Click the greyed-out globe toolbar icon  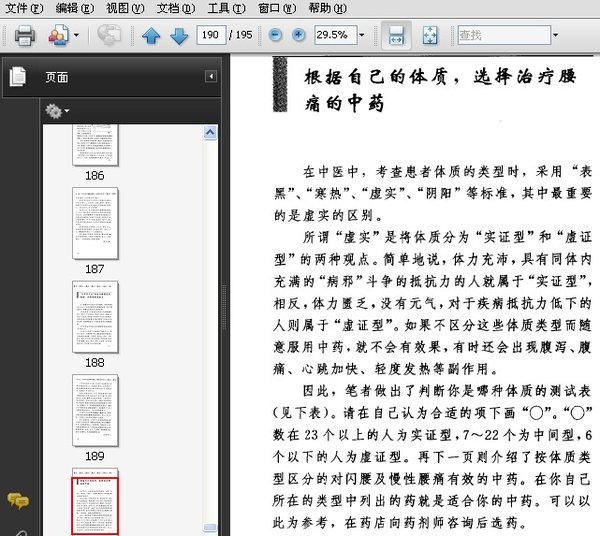tap(109, 34)
